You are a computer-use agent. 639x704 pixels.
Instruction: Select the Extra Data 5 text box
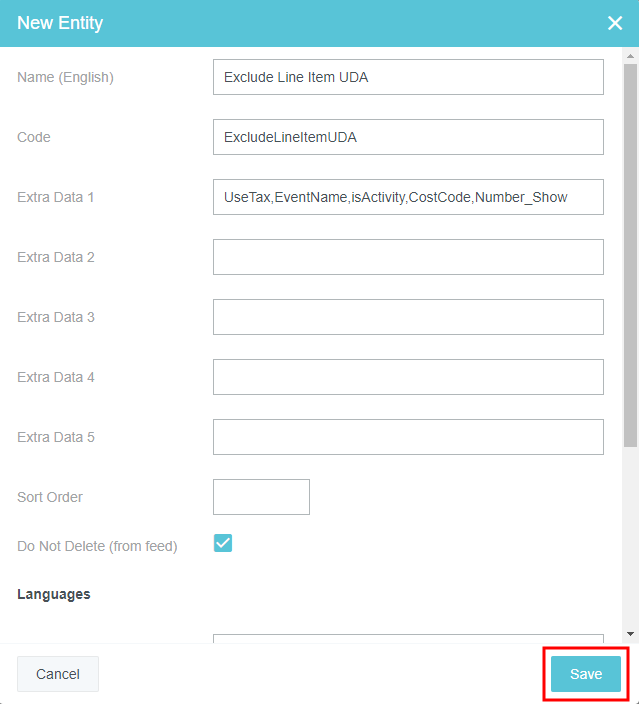[x=408, y=437]
